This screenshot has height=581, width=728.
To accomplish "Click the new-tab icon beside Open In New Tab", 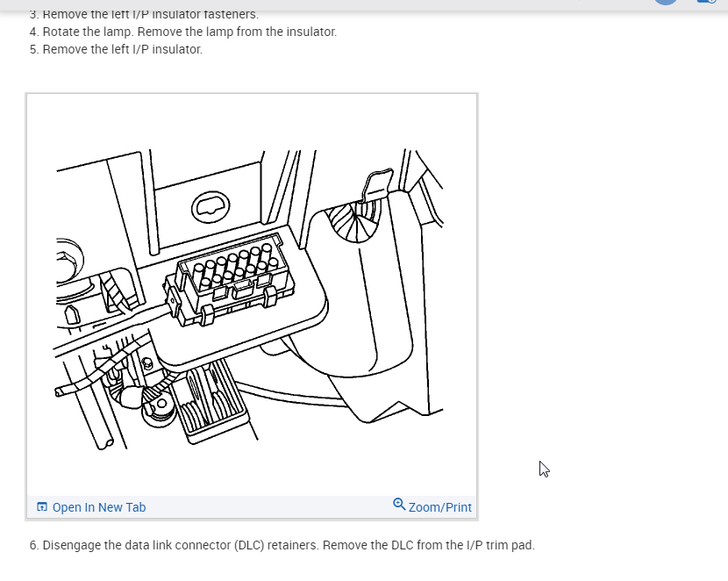I will [42, 506].
